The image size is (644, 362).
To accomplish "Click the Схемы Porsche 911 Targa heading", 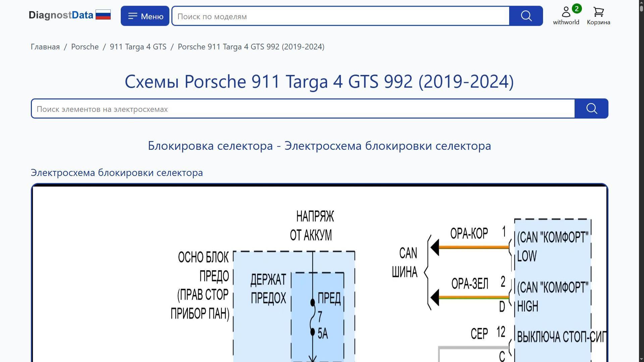I will click(319, 82).
